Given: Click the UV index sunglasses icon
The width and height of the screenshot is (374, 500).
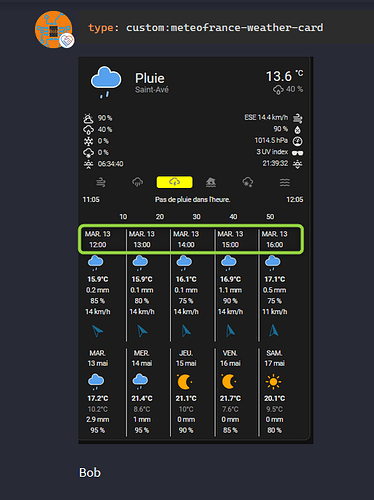Looking at the screenshot, I should (297, 153).
